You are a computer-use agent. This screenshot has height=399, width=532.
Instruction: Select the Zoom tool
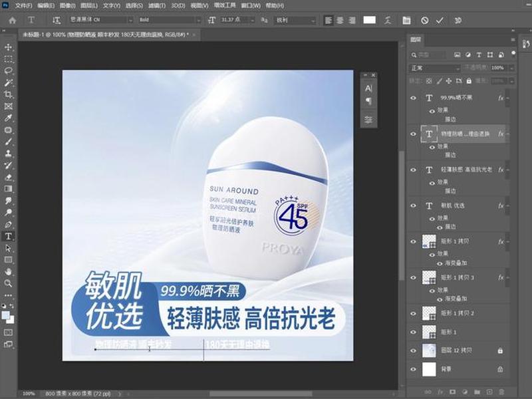pos(8,283)
